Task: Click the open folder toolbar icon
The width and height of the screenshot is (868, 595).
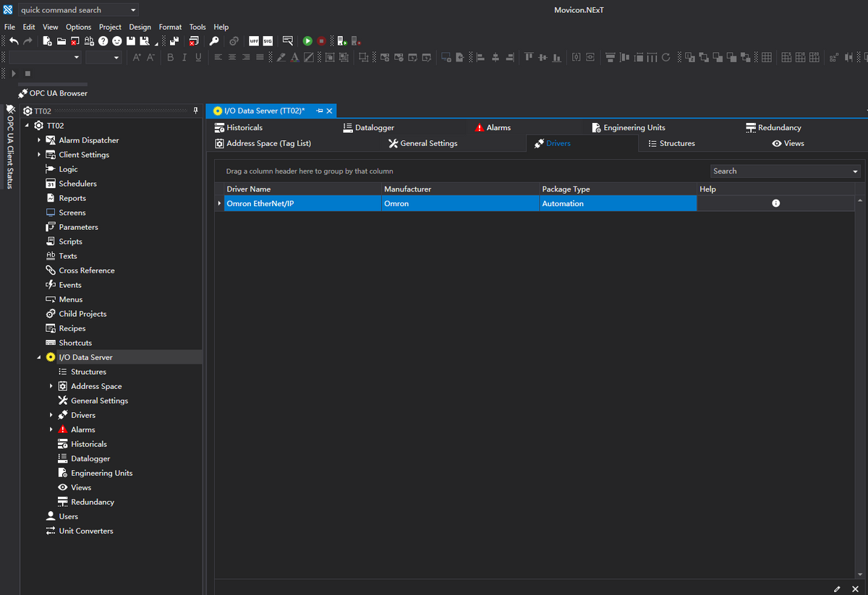Action: pyautogui.click(x=61, y=41)
